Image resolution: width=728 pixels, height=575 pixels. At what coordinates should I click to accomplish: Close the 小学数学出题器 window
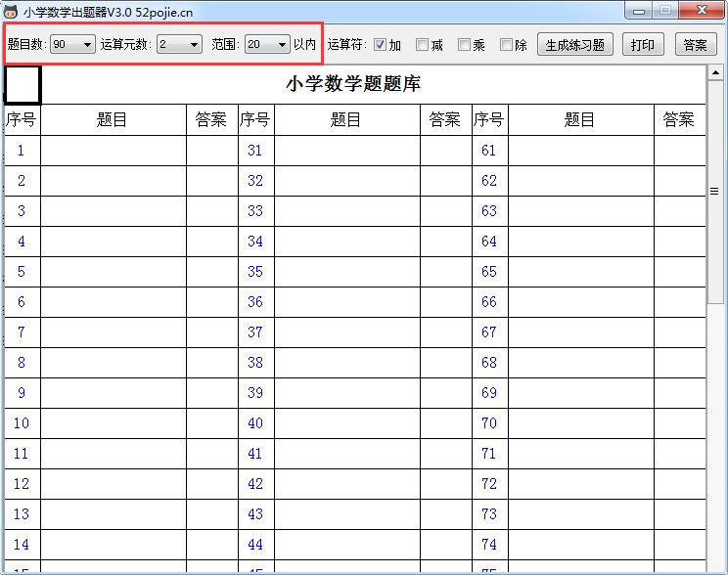pyautogui.click(x=702, y=10)
